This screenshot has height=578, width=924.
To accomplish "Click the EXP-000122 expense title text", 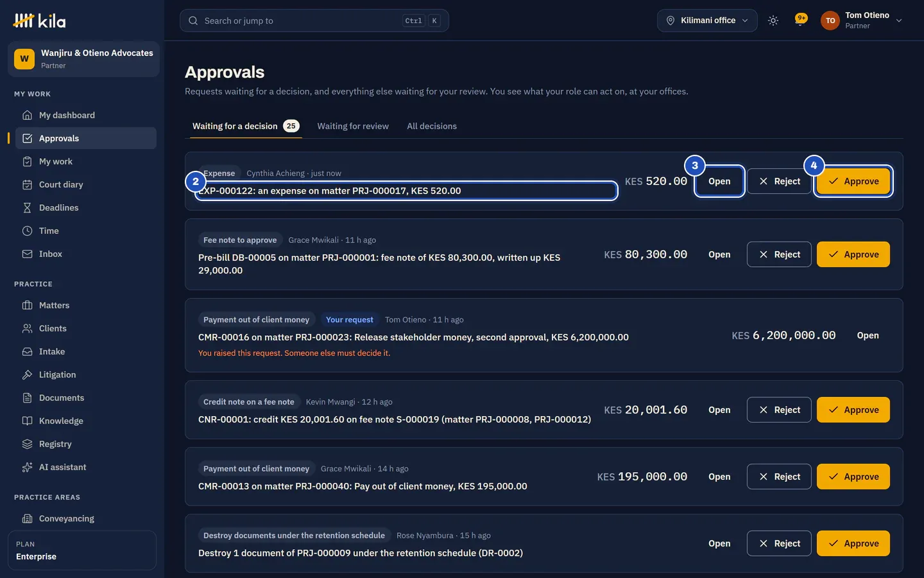I will tap(330, 191).
